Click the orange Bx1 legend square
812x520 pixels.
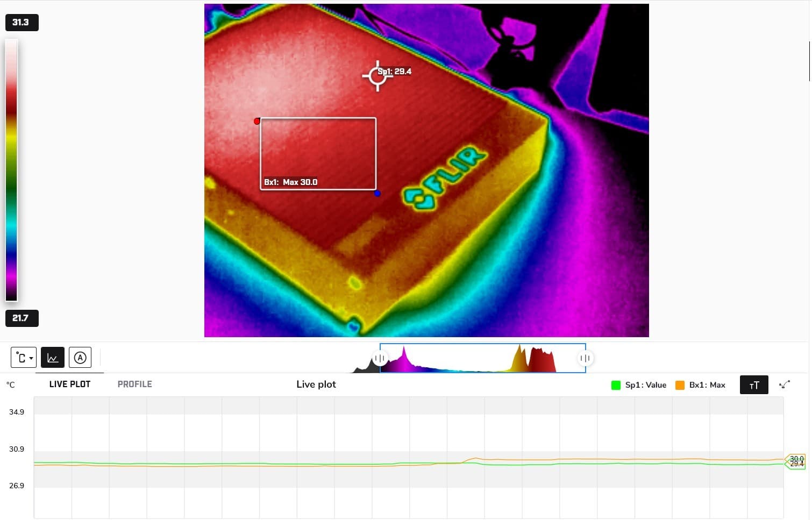coord(680,385)
